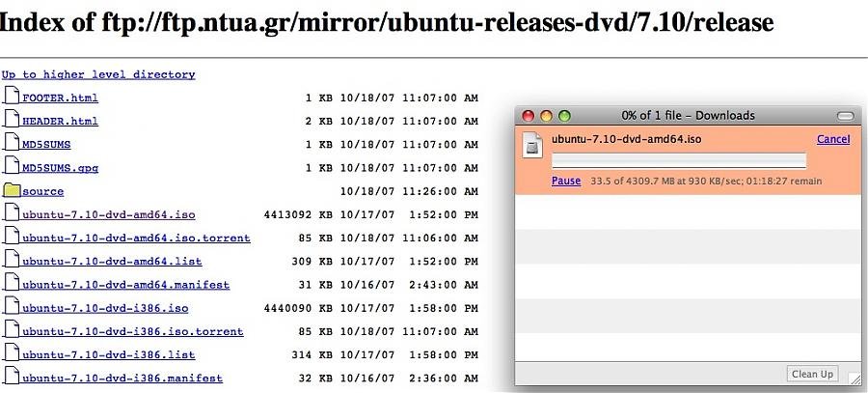This screenshot has height=393, width=868.
Task: Open ubuntu-7.10-dvd-i386.manifest link
Action: pos(122,379)
